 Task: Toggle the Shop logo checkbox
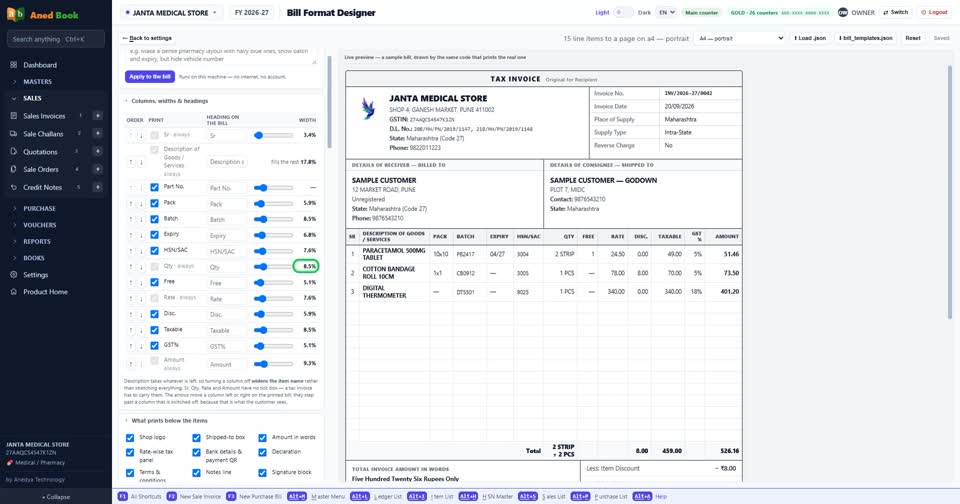coord(130,438)
